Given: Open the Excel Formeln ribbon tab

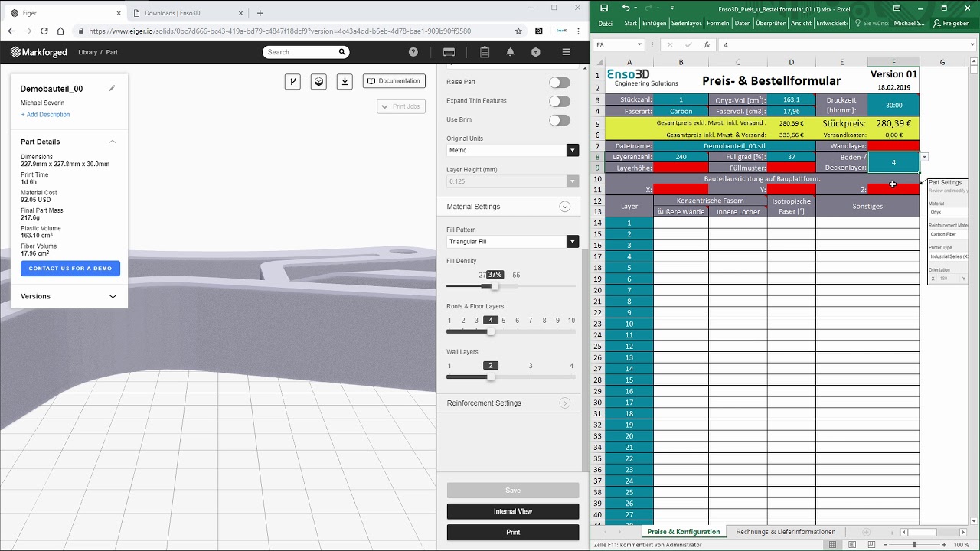Looking at the screenshot, I should [718, 24].
